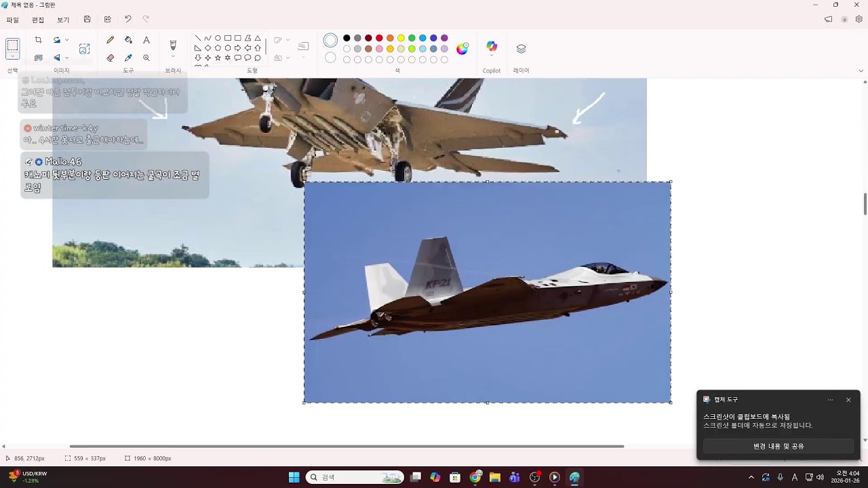Dismiss the 캡처 도구 notification

click(x=848, y=400)
